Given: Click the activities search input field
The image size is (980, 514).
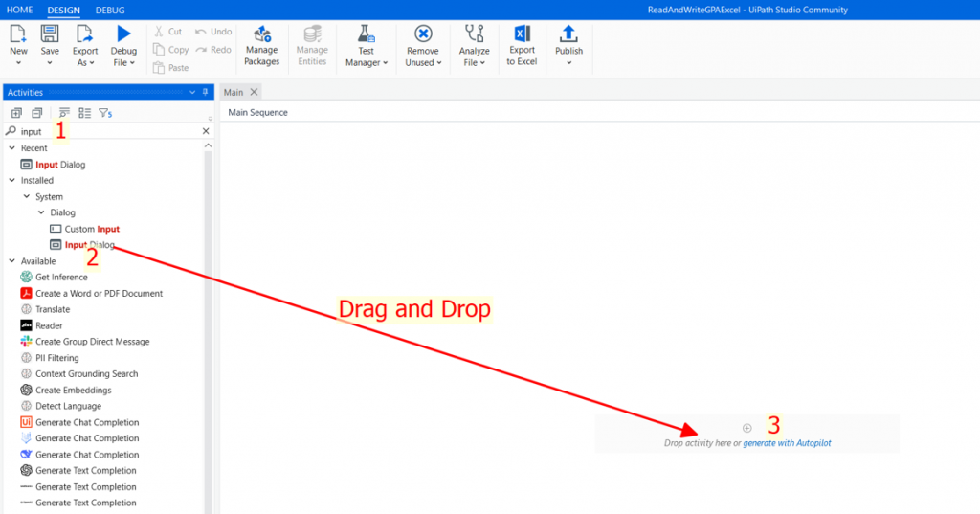Looking at the screenshot, I should 109,131.
